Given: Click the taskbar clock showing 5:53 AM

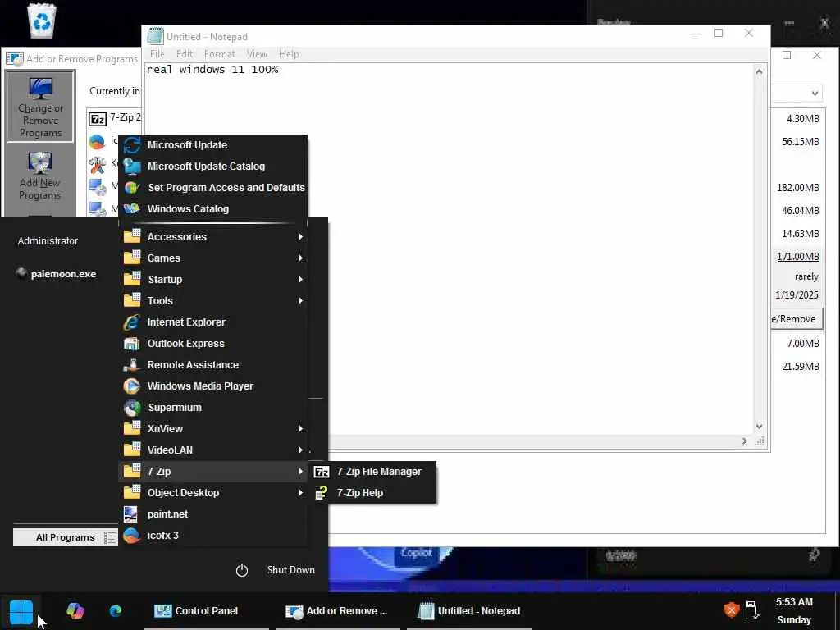Looking at the screenshot, I should click(794, 602).
